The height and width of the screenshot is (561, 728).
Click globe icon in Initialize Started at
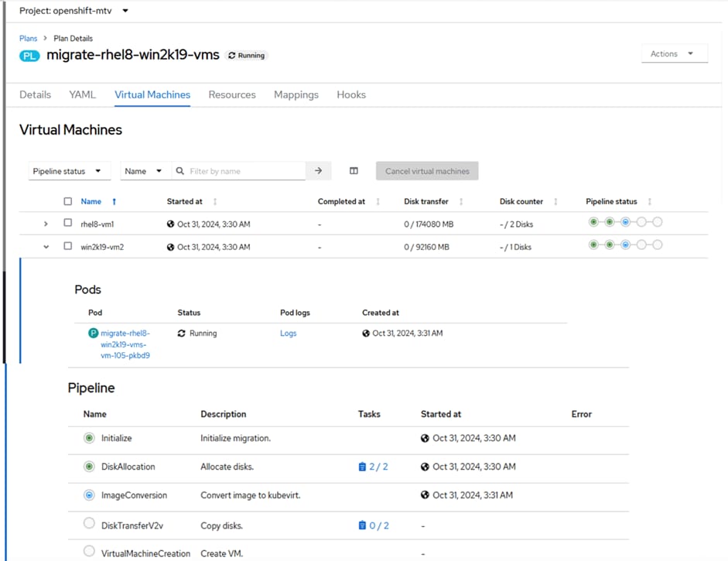coord(425,438)
